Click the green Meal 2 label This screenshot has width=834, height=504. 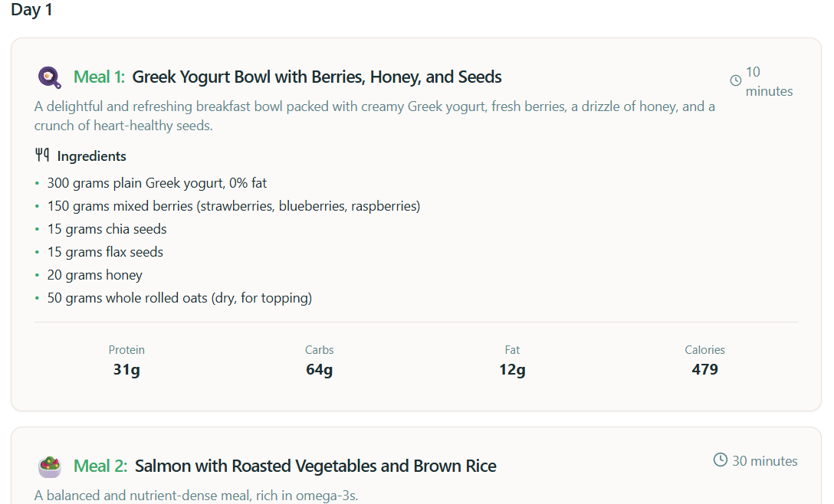pyautogui.click(x=100, y=466)
